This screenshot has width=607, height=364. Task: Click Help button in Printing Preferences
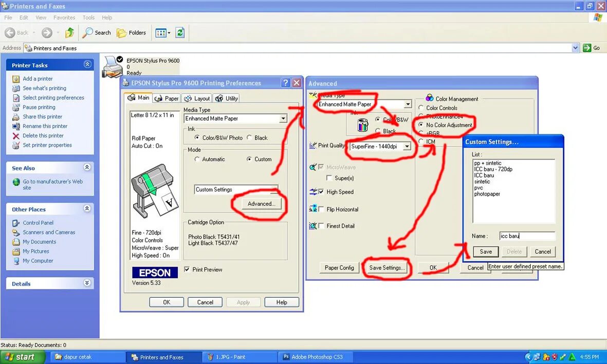(x=282, y=302)
